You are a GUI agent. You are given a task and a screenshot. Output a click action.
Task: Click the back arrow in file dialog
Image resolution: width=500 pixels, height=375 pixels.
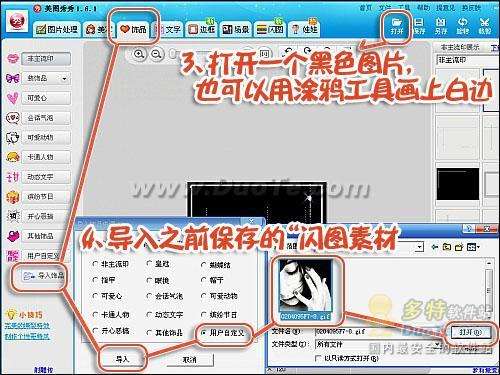click(434, 247)
